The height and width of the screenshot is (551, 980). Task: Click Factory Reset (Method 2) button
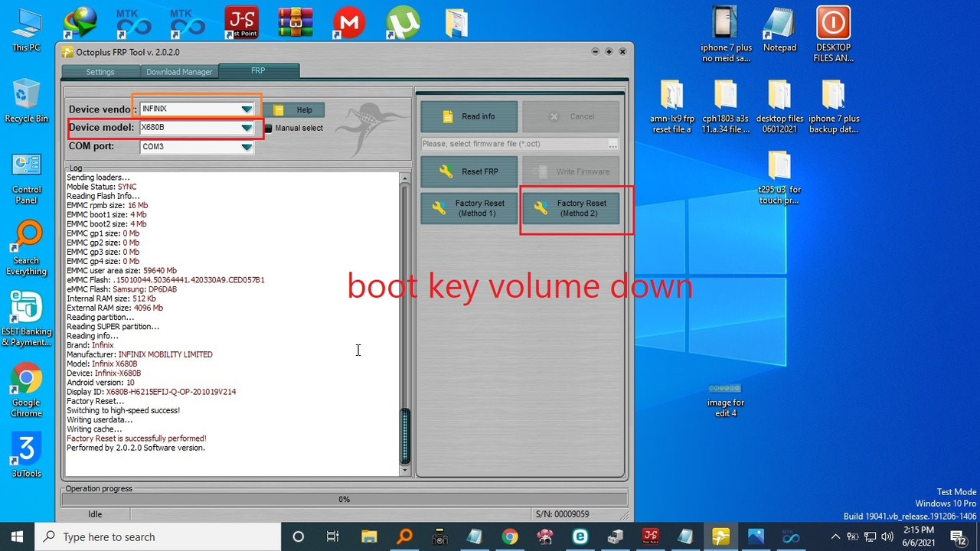point(570,208)
